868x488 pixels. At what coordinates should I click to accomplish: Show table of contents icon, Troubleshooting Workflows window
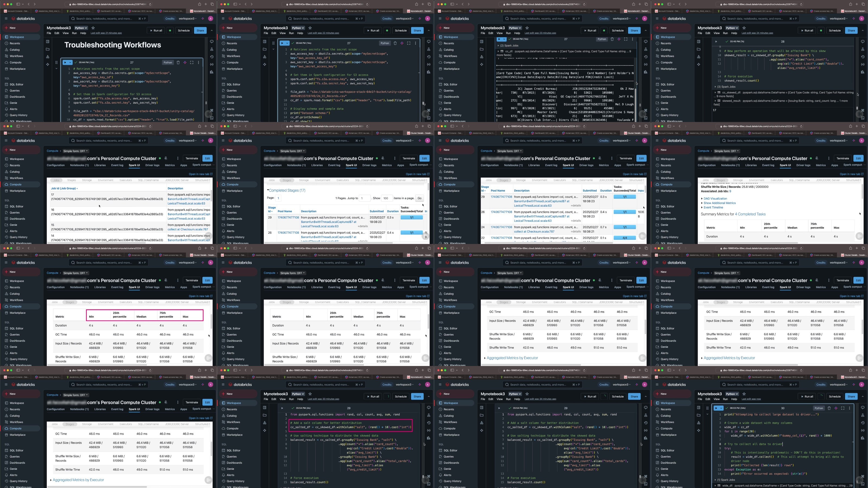pos(47,41)
